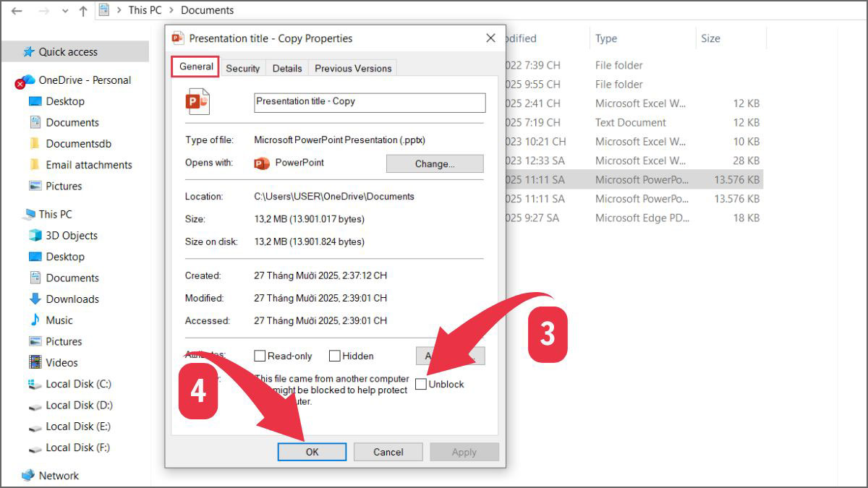Click Documents in the address bar breadcrumb
This screenshot has width=868, height=488.
[x=208, y=10]
